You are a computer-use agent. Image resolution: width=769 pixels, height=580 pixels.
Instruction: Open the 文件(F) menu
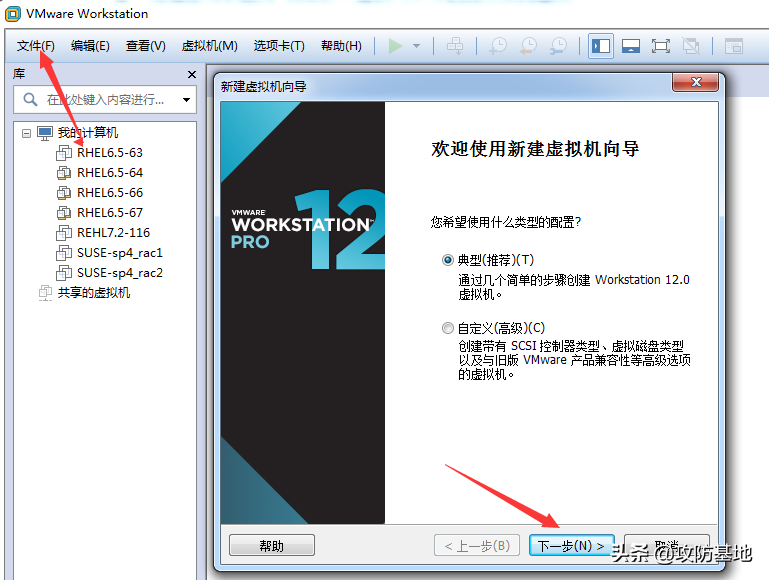36,46
